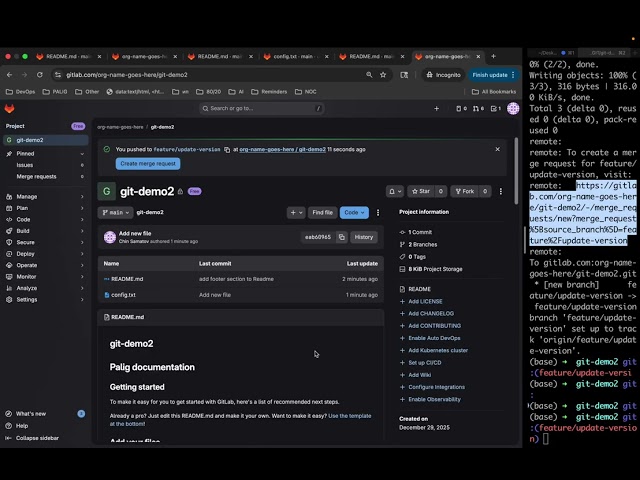Star the git-demo2 project

(x=421, y=191)
